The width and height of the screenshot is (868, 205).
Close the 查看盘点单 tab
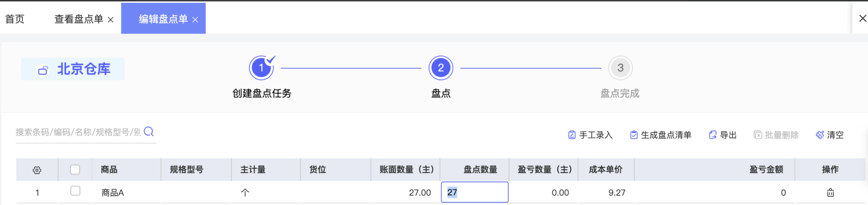111,20
